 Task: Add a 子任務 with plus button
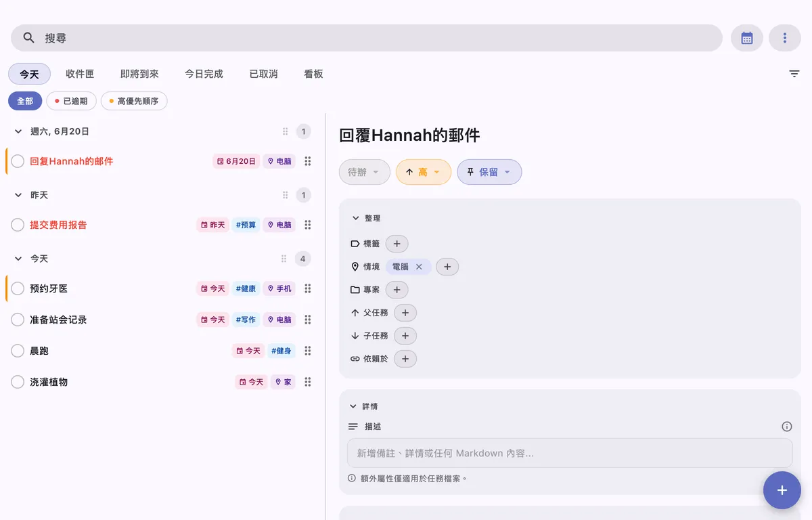click(x=405, y=336)
